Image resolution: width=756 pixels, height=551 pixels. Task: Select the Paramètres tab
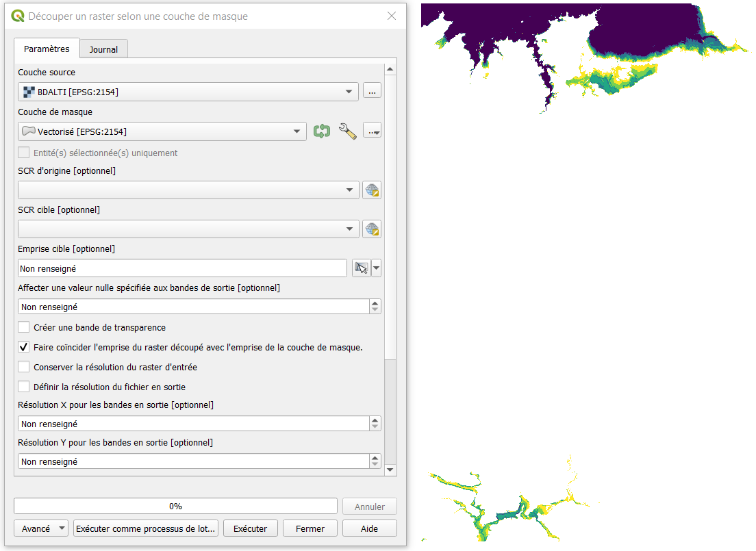47,49
